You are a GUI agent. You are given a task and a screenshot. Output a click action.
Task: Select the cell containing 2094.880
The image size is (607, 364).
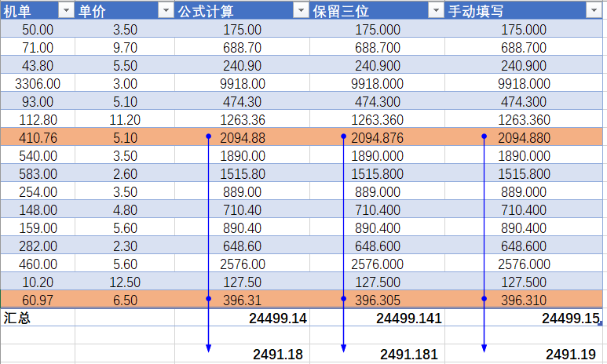pyautogui.click(x=524, y=138)
